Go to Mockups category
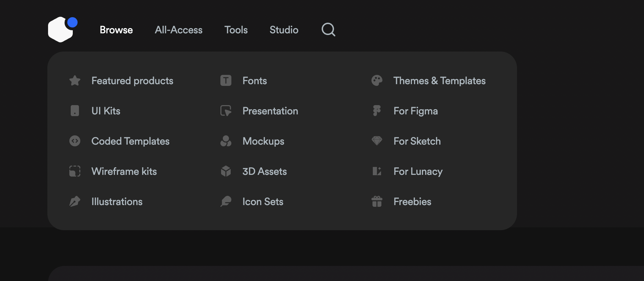644x281 pixels. 263,141
